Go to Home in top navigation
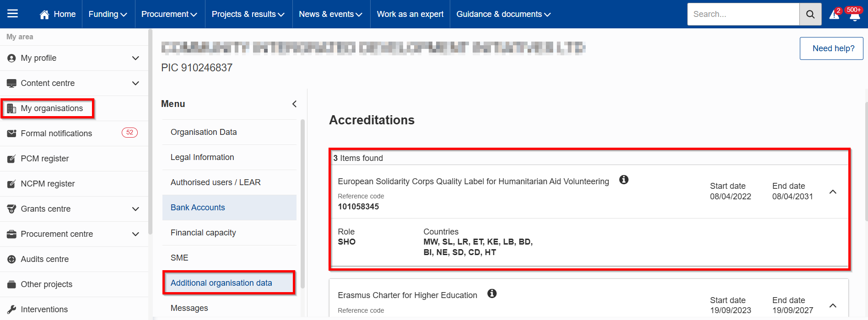The image size is (868, 320). [58, 14]
